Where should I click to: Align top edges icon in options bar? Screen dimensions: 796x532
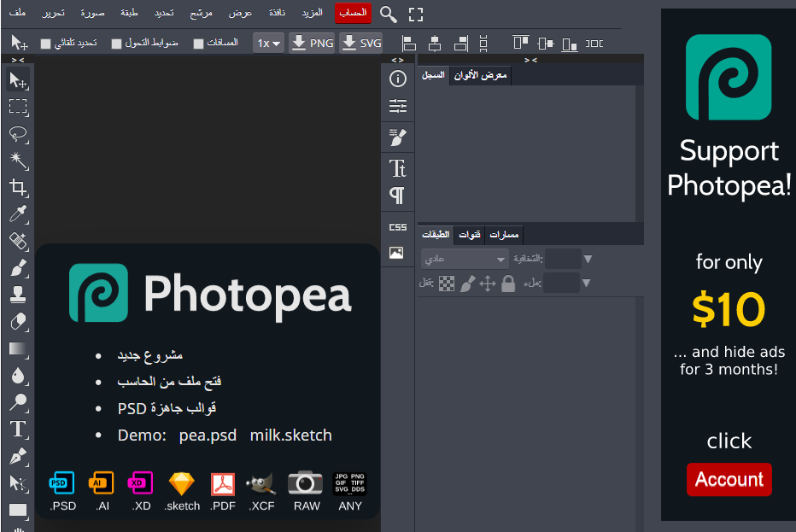(520, 44)
